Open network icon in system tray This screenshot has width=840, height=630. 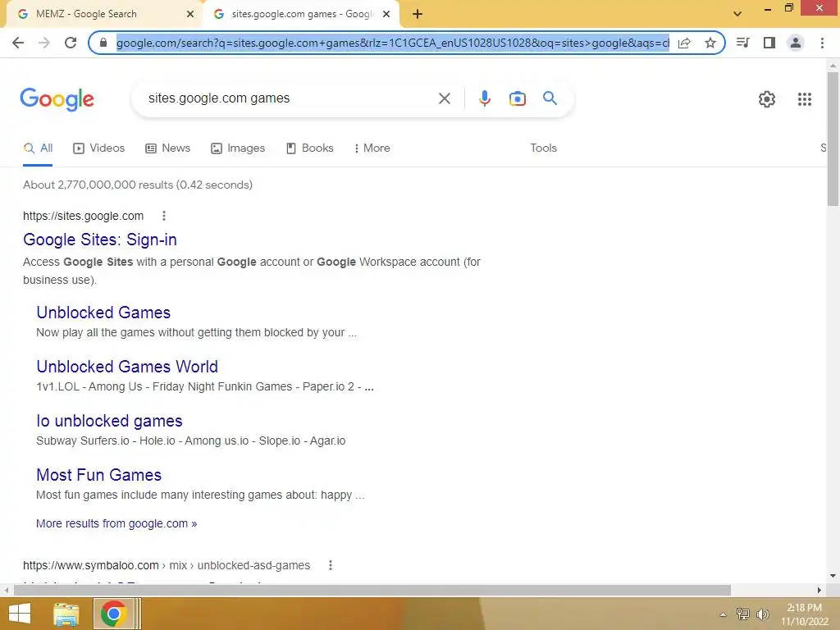(742, 614)
